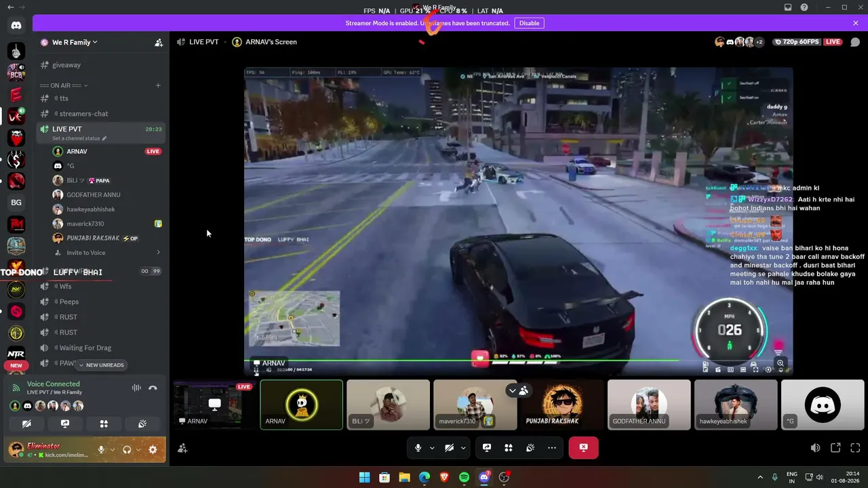Click Voice Connected status text
This screenshot has width=868, height=488.
pos(54,384)
